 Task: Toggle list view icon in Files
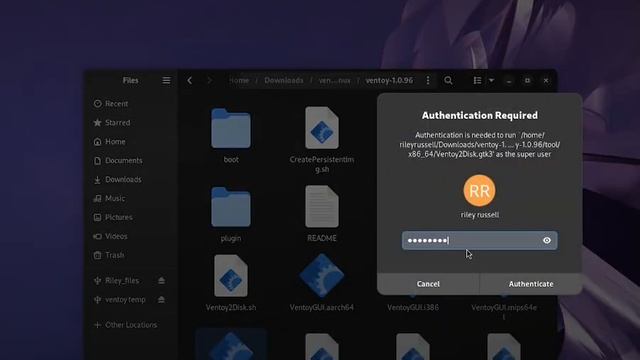(477, 80)
